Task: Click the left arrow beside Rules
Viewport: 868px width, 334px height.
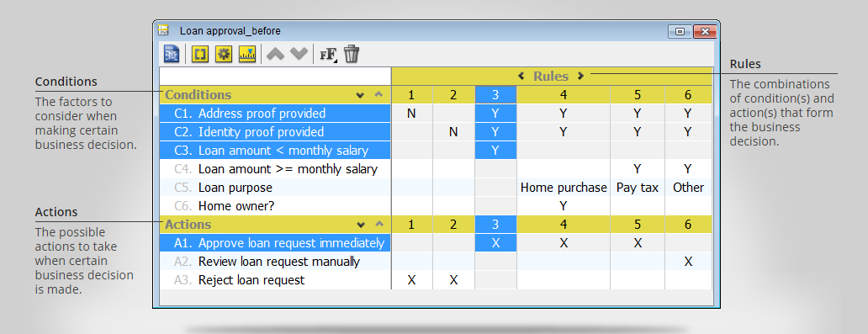Action: point(521,76)
